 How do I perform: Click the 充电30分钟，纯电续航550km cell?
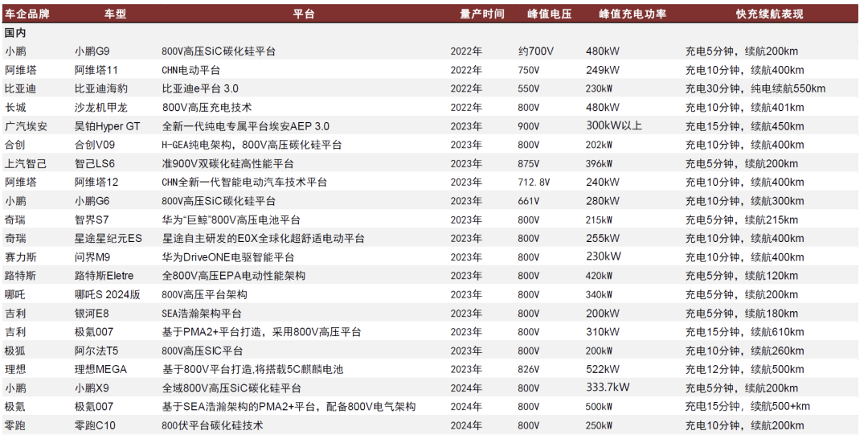coord(755,88)
